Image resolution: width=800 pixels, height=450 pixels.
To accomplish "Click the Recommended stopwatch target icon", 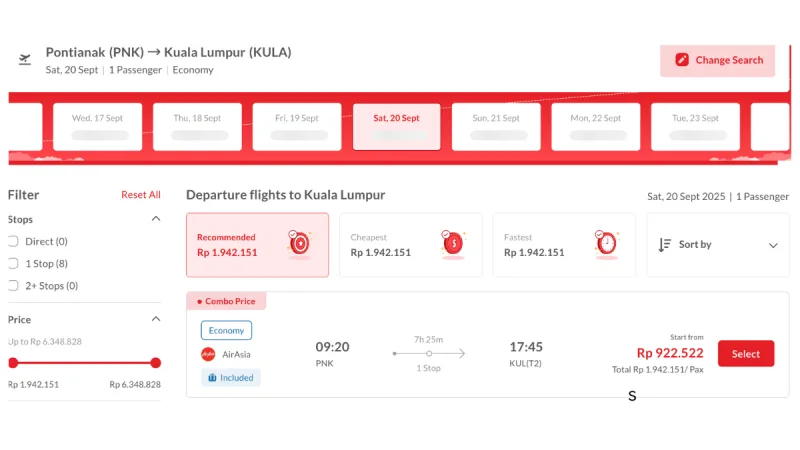I will click(299, 243).
